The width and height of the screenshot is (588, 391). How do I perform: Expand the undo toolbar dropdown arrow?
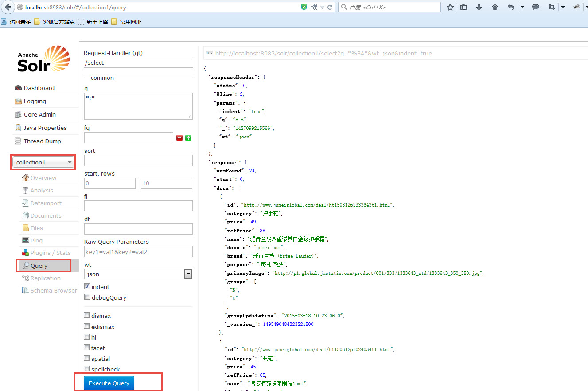(x=522, y=7)
